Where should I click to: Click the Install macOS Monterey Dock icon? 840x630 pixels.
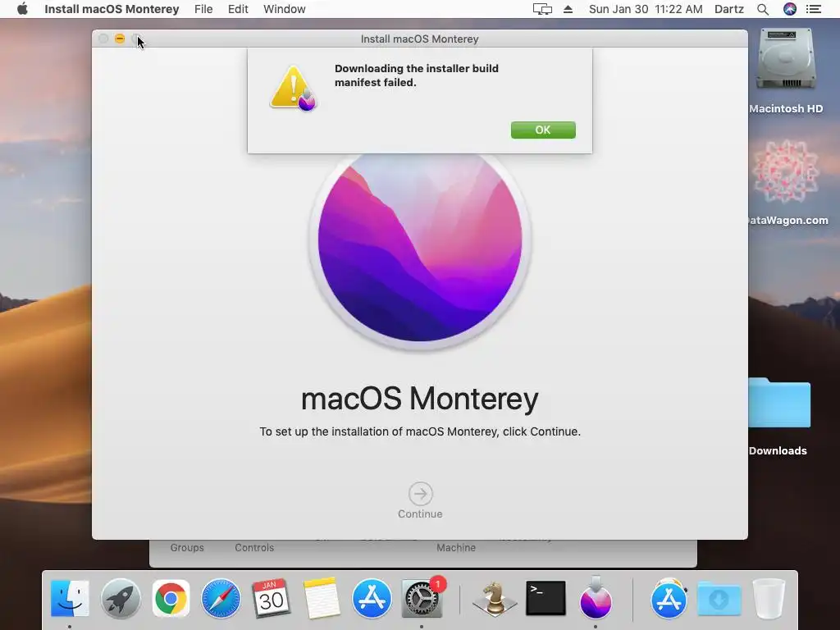[x=596, y=597]
